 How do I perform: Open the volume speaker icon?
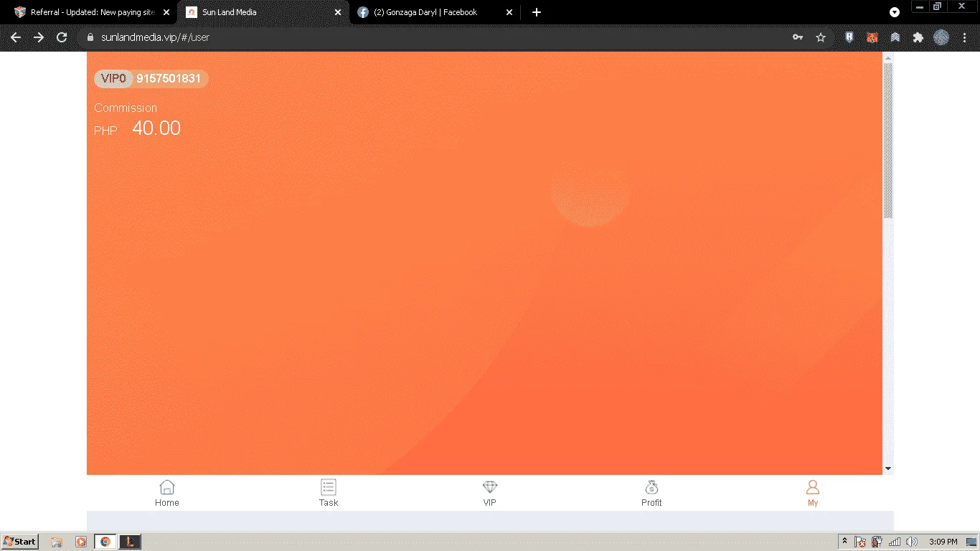(912, 542)
